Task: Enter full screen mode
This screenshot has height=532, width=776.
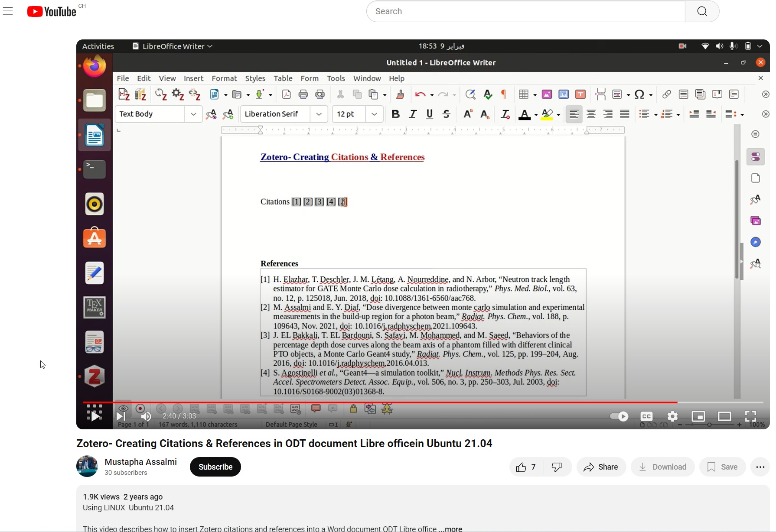Action: point(750,416)
